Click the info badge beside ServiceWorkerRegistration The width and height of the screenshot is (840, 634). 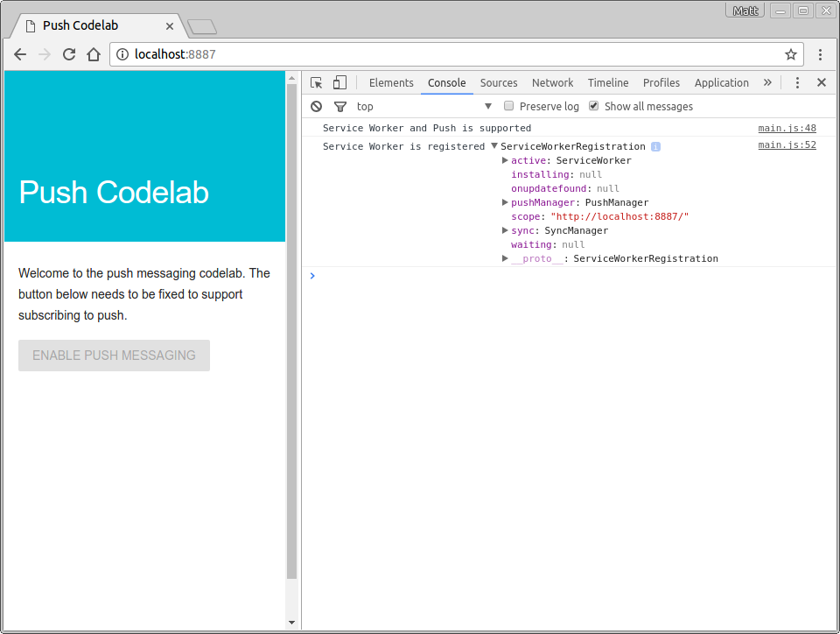655,146
